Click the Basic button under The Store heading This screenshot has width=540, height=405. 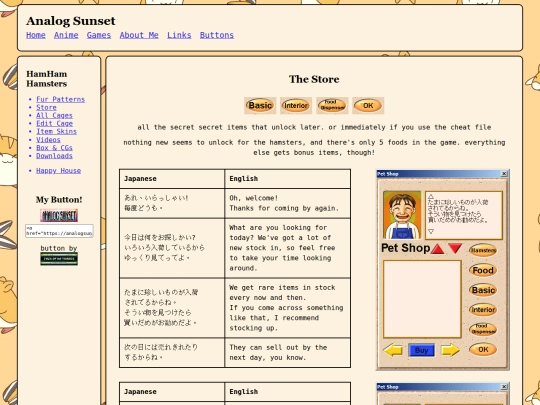[x=260, y=105]
